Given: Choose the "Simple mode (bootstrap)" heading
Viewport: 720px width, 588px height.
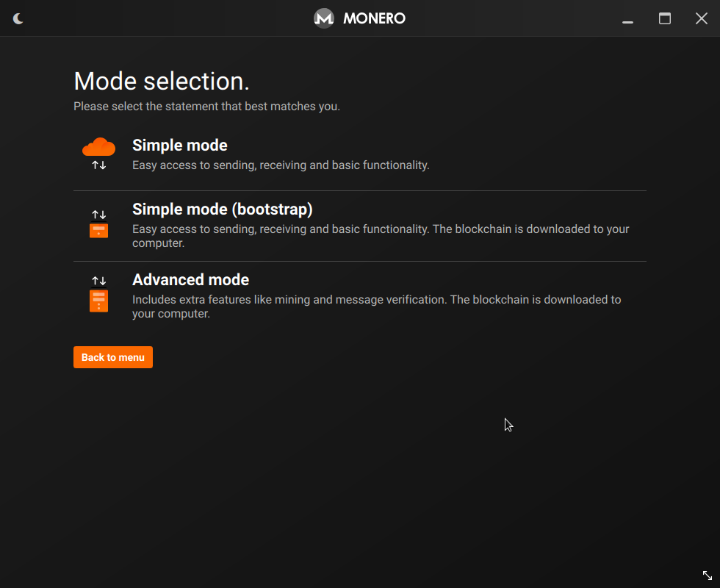Looking at the screenshot, I should (222, 209).
